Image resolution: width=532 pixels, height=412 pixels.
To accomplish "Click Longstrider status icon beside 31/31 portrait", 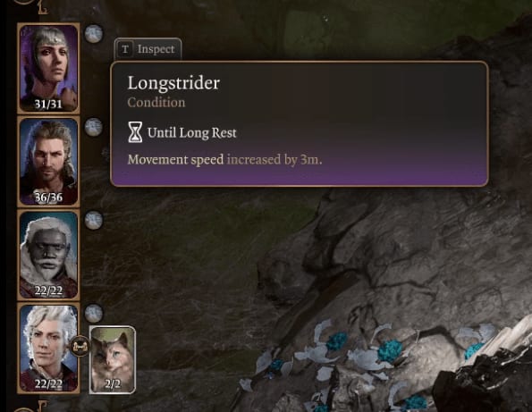I will click(93, 34).
